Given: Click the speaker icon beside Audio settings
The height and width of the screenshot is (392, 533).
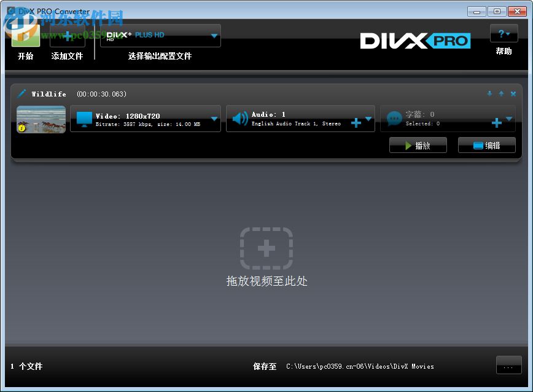Looking at the screenshot, I should (x=239, y=119).
